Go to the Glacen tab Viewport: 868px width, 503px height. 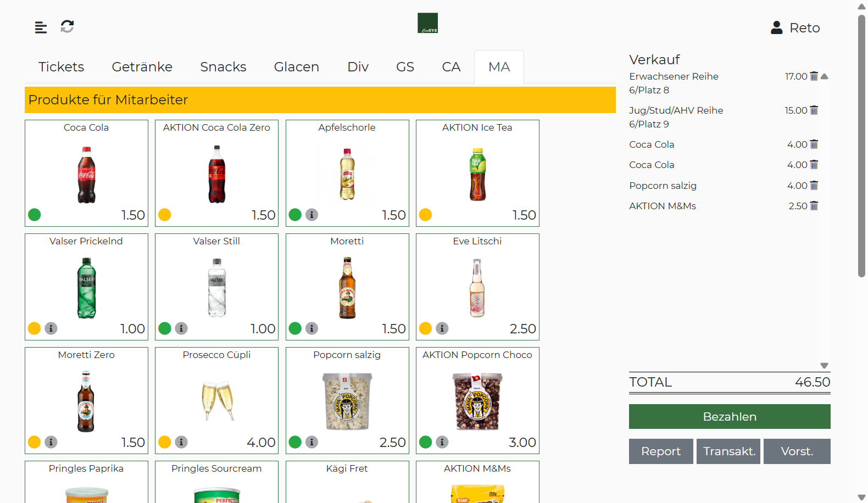coord(297,67)
